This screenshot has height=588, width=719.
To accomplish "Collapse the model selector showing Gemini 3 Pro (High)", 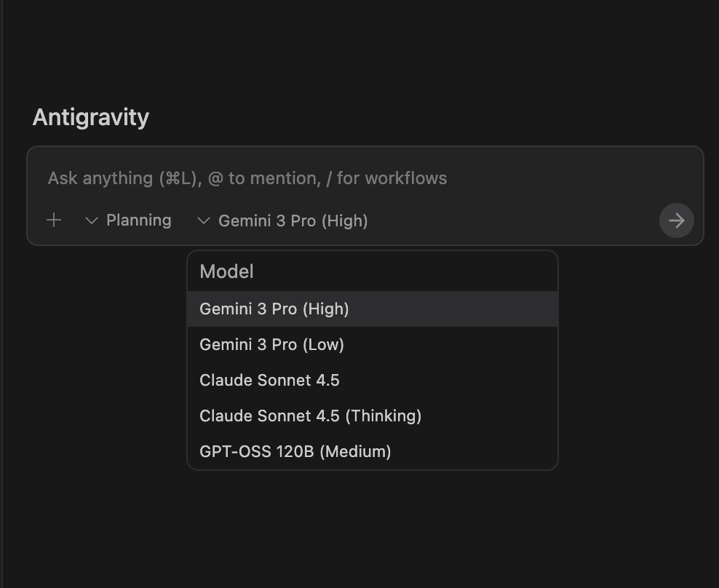I will click(x=293, y=220).
